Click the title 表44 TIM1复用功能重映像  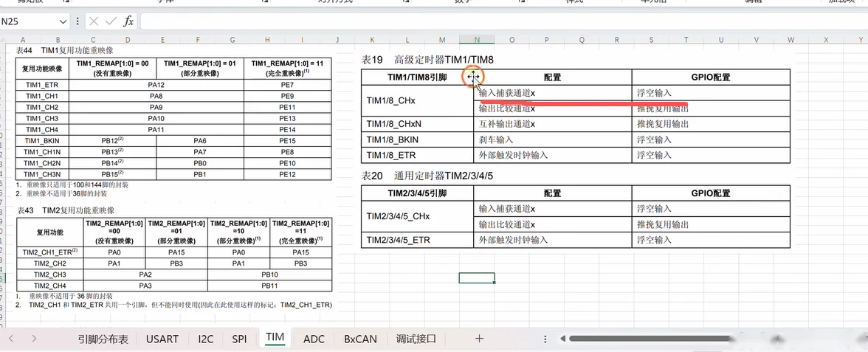[x=65, y=50]
